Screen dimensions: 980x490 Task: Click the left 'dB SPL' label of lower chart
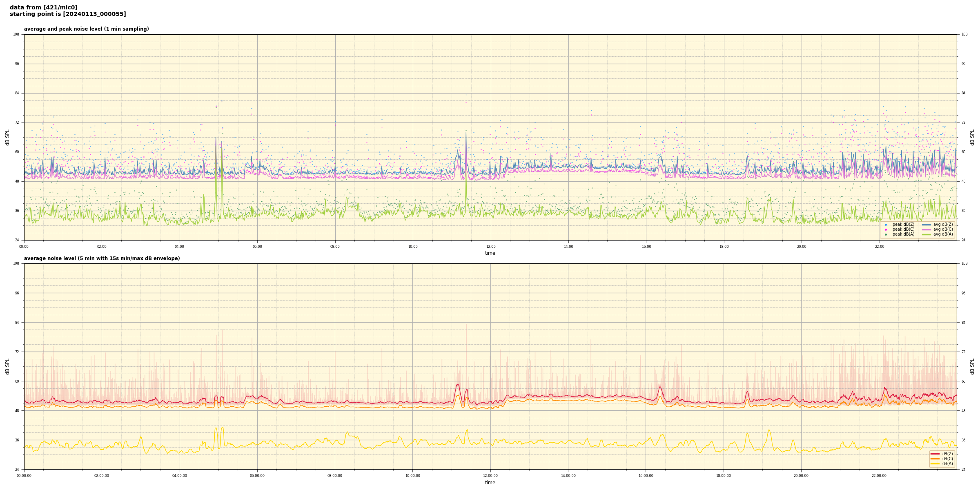[x=7, y=366]
